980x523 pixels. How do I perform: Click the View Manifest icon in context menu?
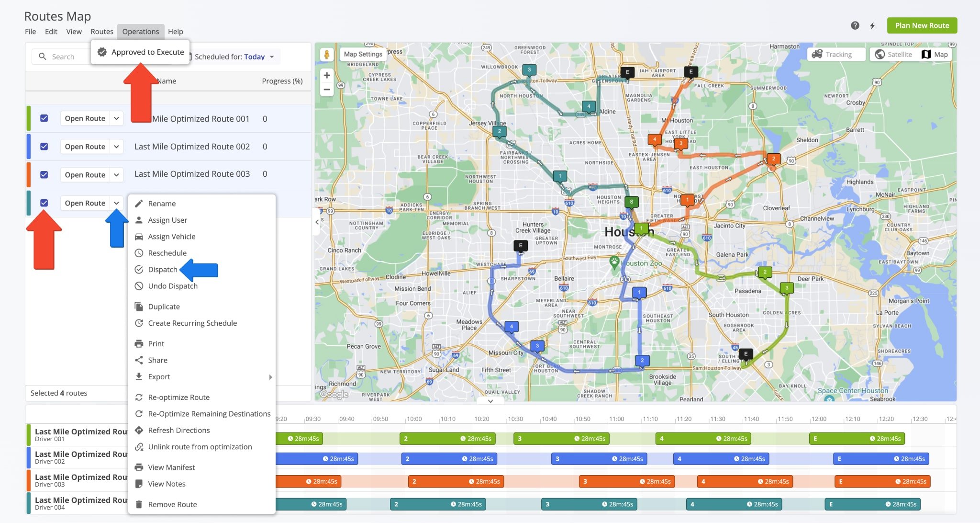(138, 466)
